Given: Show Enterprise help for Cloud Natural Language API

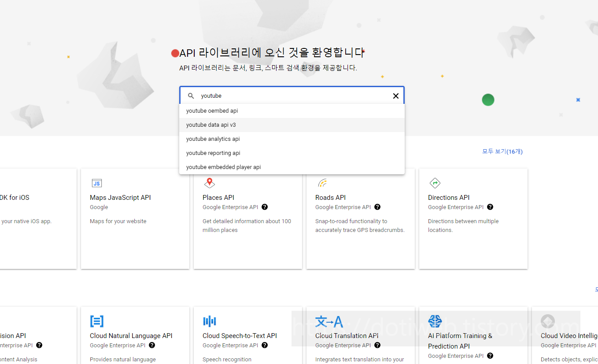Looking at the screenshot, I should point(152,345).
